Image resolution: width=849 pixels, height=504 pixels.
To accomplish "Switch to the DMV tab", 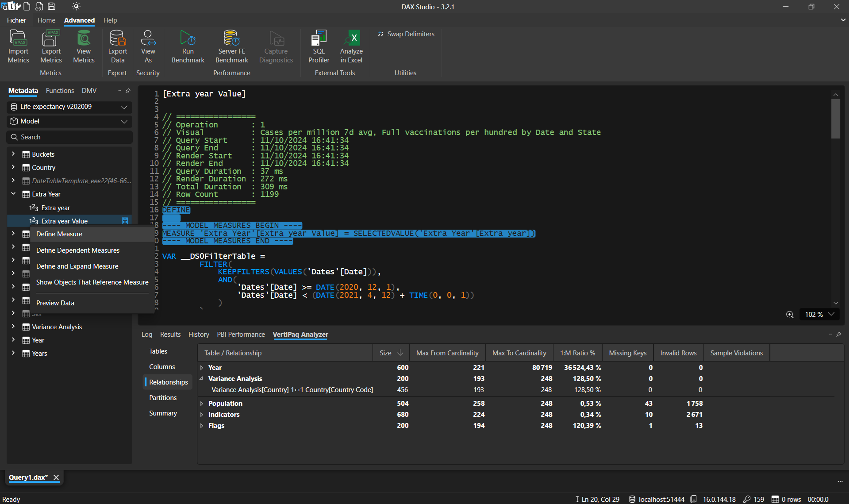I will pos(89,91).
